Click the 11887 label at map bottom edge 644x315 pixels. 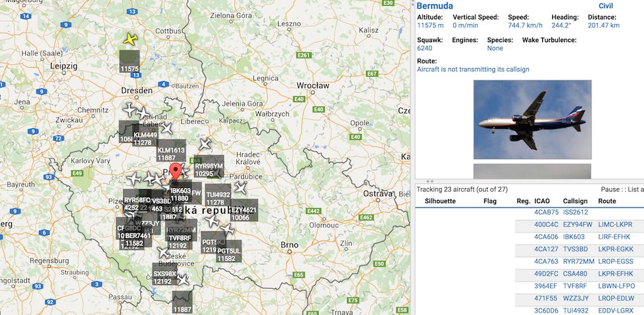[x=182, y=302]
